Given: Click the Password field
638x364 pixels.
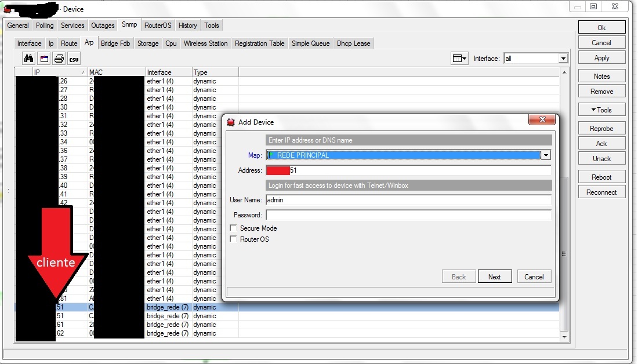Looking at the screenshot, I should coord(408,214).
